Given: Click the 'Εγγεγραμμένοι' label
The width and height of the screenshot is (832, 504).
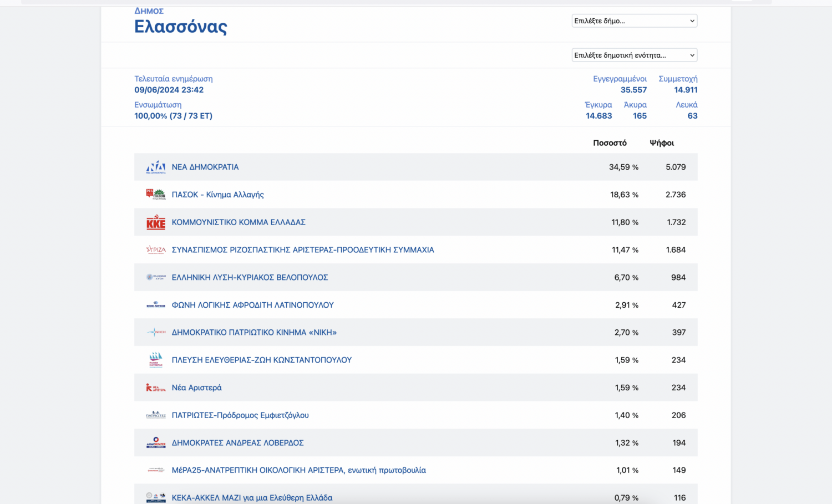Looking at the screenshot, I should (620, 79).
